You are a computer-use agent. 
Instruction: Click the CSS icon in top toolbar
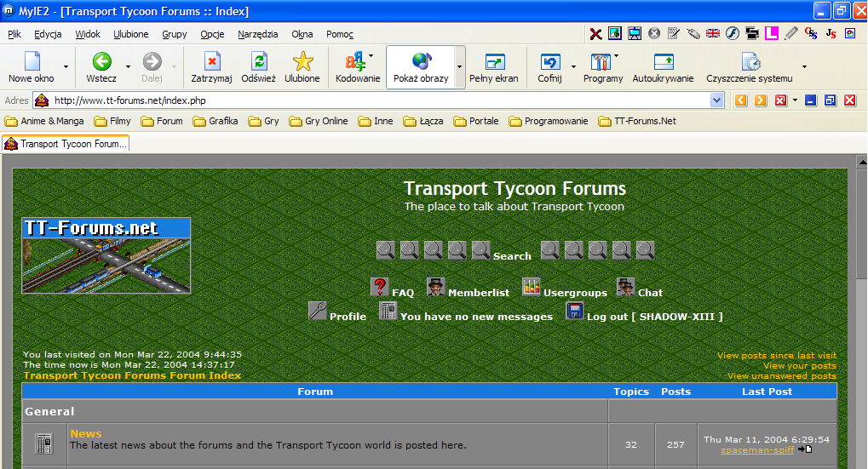pos(811,34)
